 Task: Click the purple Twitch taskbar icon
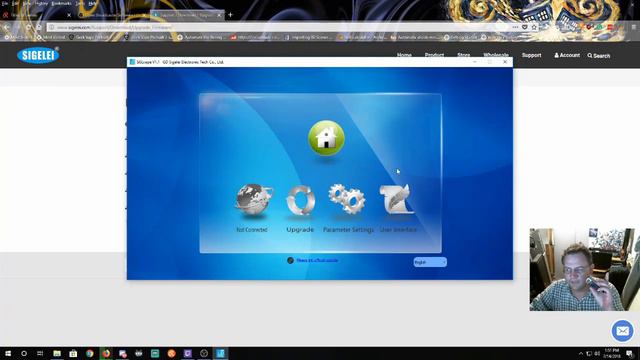tap(187, 353)
